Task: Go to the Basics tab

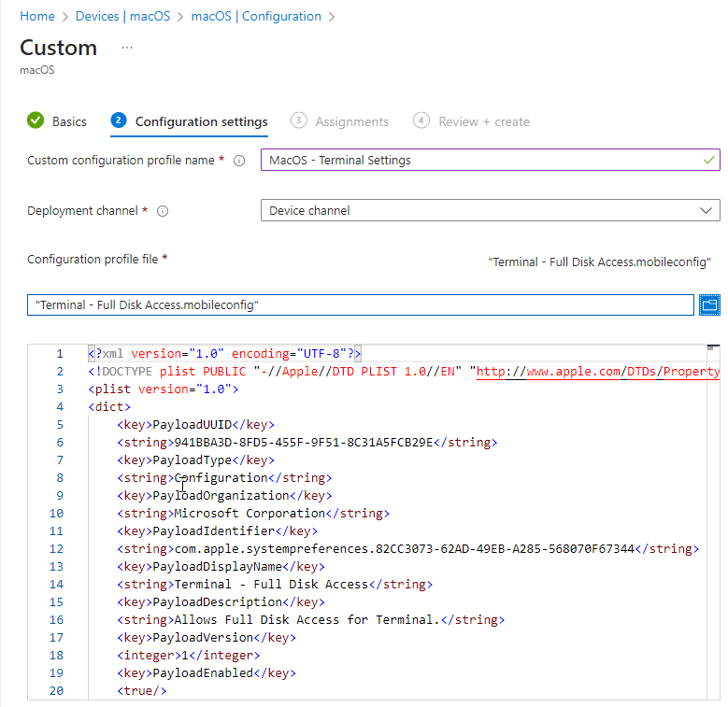Action: [x=69, y=121]
